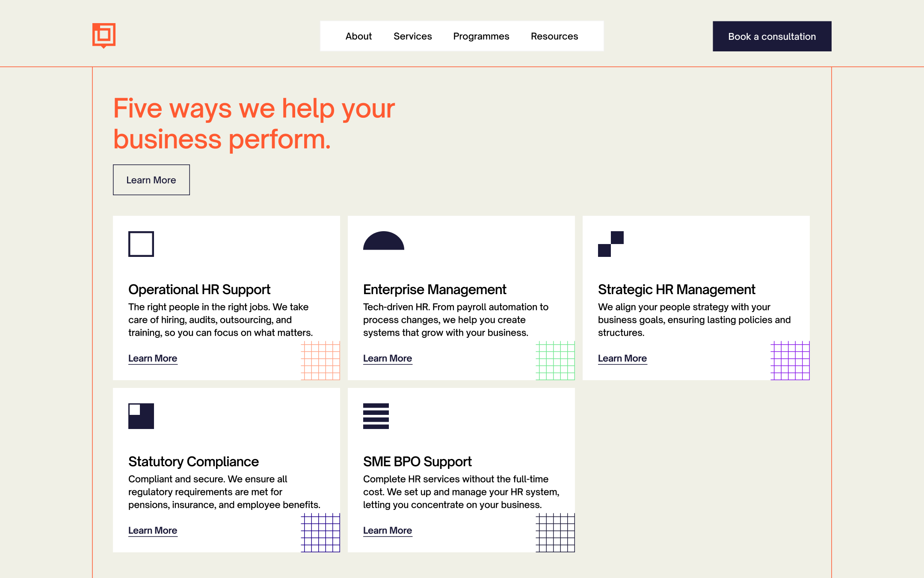Screen dimensions: 924x578
Task: Click the filled square icon on Statutory Compliance card
Action: tap(141, 416)
